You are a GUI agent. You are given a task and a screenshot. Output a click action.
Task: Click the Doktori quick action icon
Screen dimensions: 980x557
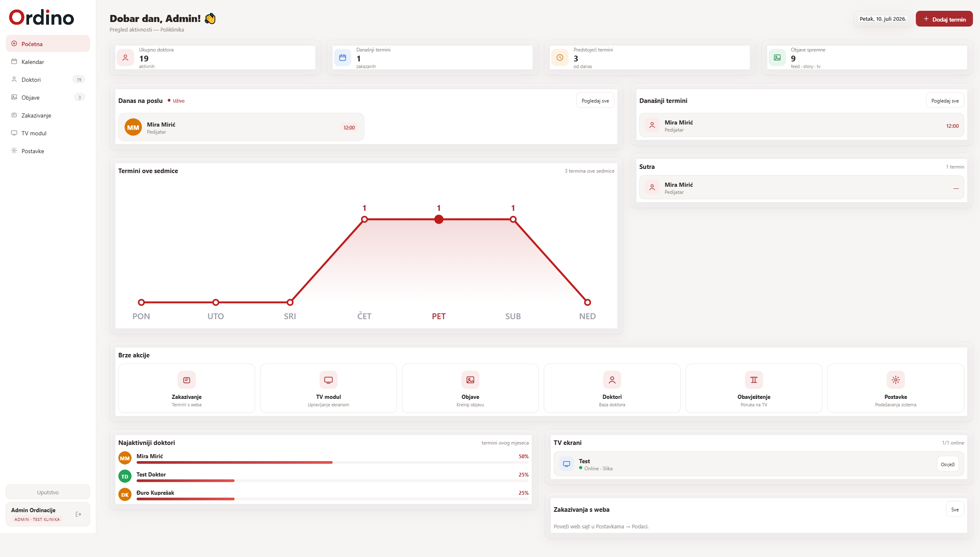click(612, 380)
